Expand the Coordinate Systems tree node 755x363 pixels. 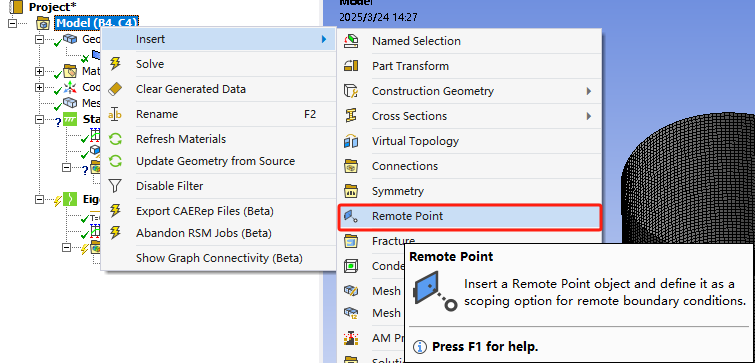click(39, 88)
